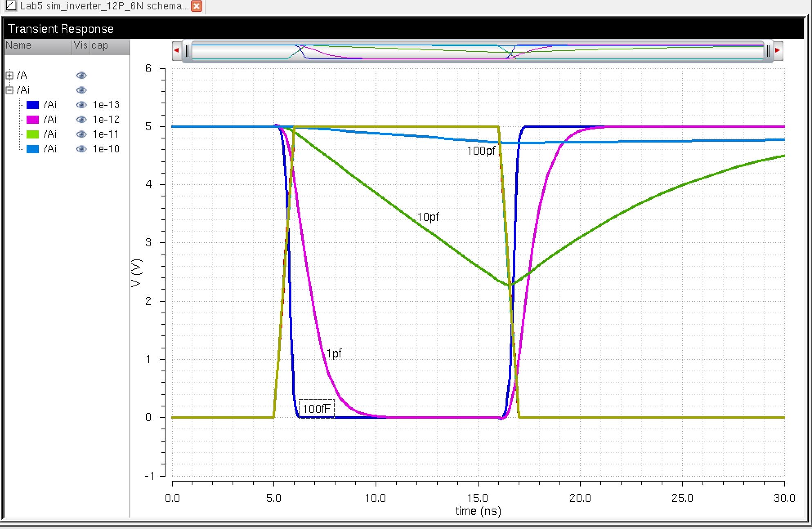Click the 15.0 time axis tick label
This screenshot has width=812, height=529.
478,498
